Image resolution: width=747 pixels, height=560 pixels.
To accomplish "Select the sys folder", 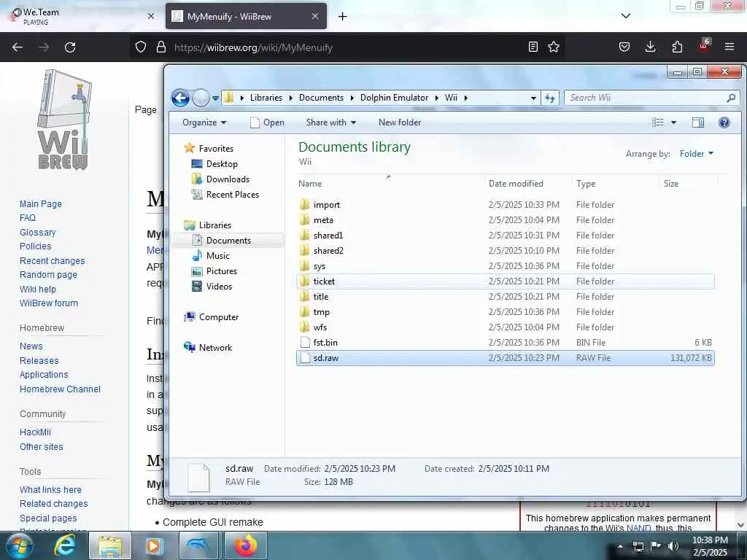I will [x=505, y=265].
